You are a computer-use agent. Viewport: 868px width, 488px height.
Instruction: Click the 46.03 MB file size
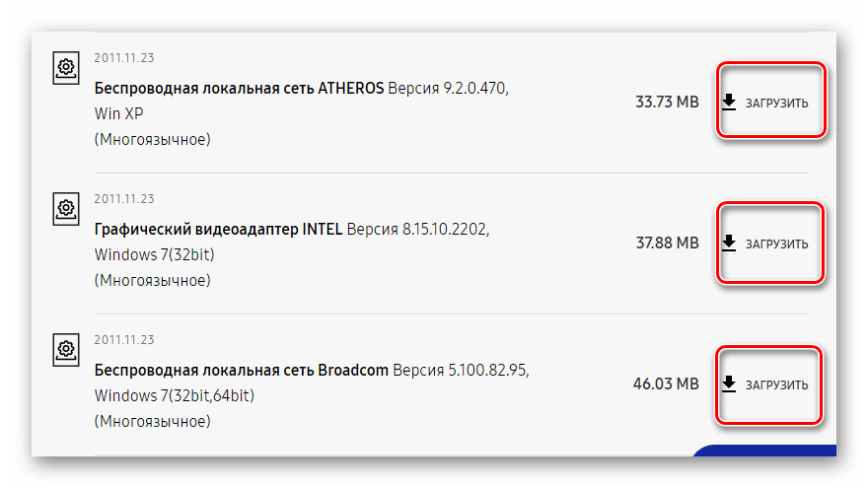click(x=665, y=383)
